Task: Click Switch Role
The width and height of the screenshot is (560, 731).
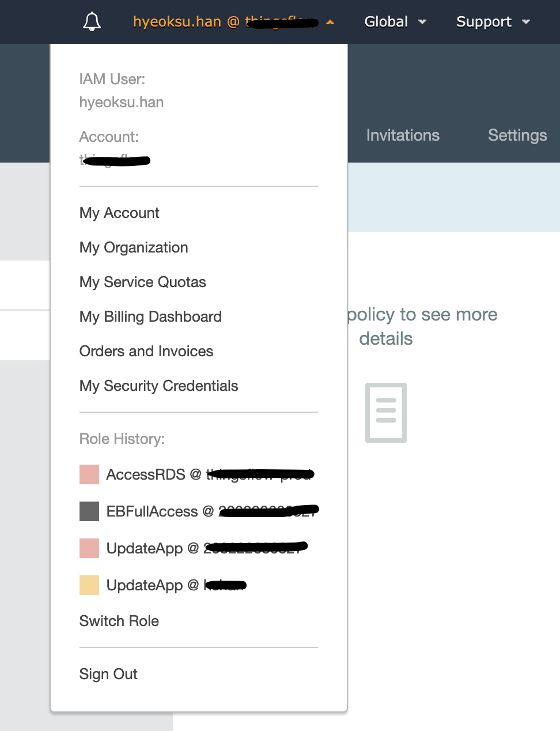Action: point(119,621)
